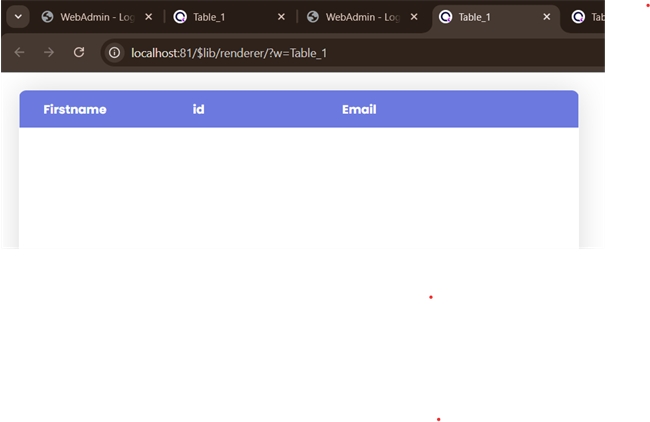Click the globe favicon on the first WebAdmin tab
The image size is (650, 422).
[x=47, y=17]
